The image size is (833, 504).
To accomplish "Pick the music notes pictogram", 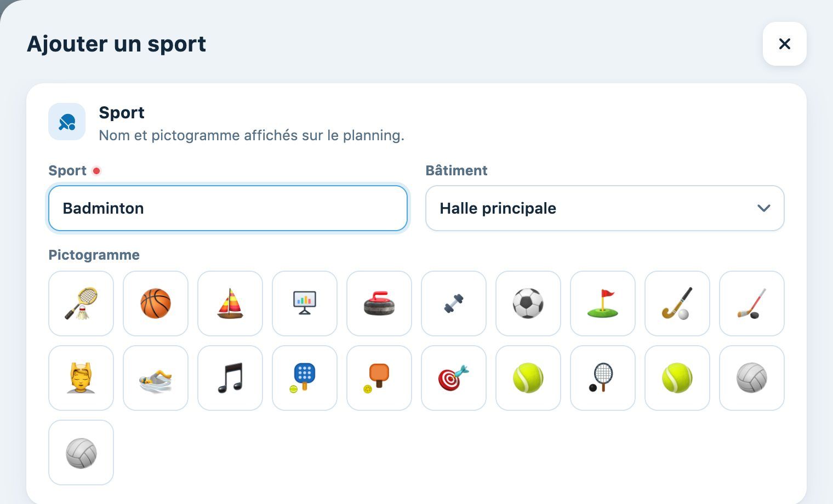I will pos(230,378).
